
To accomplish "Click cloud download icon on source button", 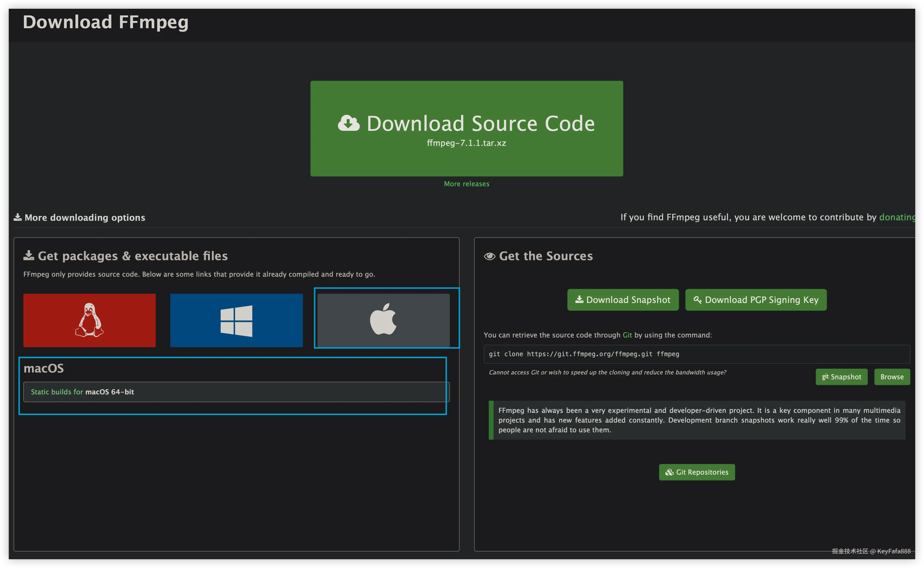I will [349, 123].
